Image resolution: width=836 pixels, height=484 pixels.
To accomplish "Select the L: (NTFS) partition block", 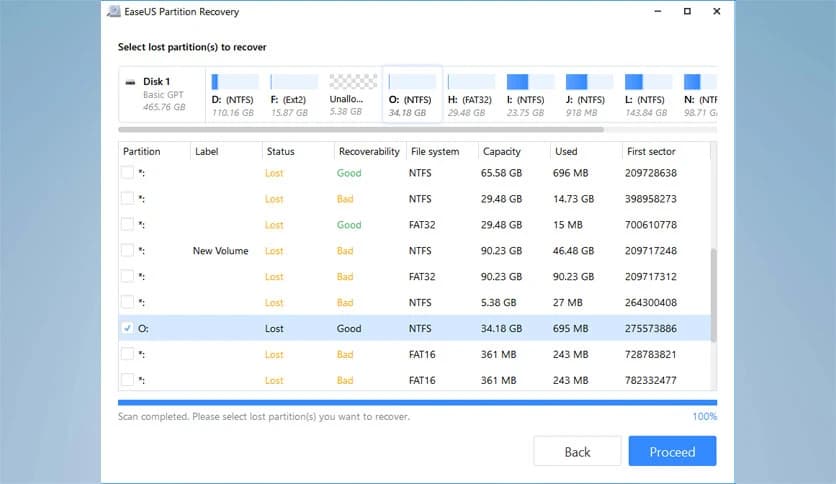I will 648,95.
